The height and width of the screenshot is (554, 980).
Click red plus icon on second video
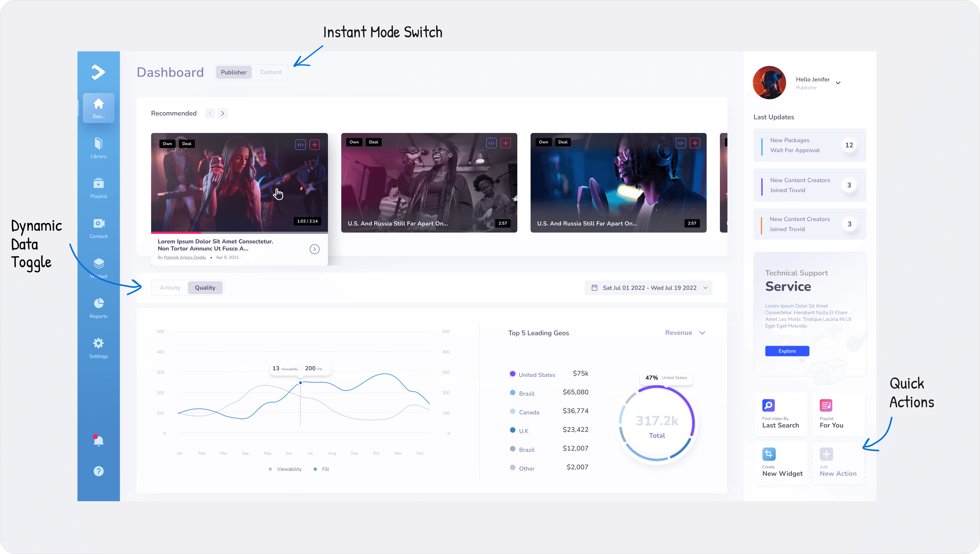[x=506, y=143]
